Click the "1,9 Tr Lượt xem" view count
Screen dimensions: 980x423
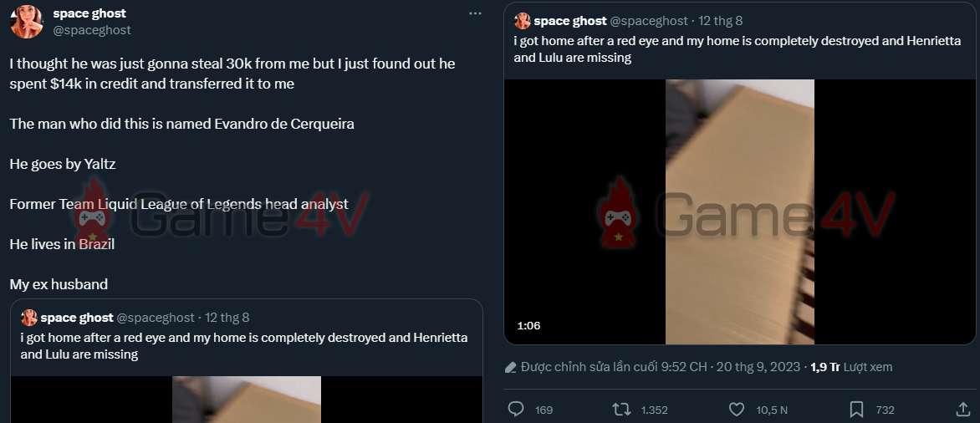click(851, 367)
